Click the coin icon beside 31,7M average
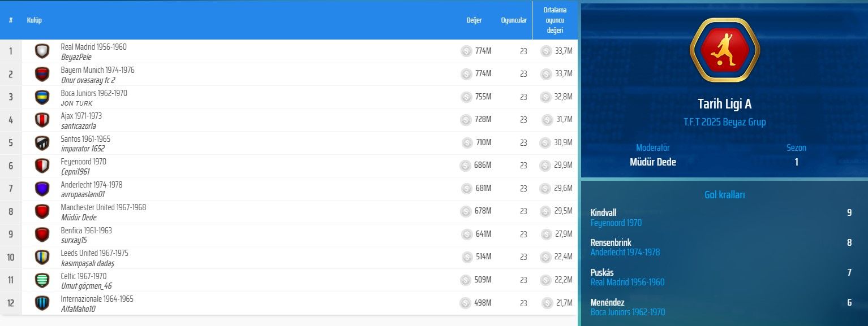The image size is (868, 326). [x=547, y=120]
